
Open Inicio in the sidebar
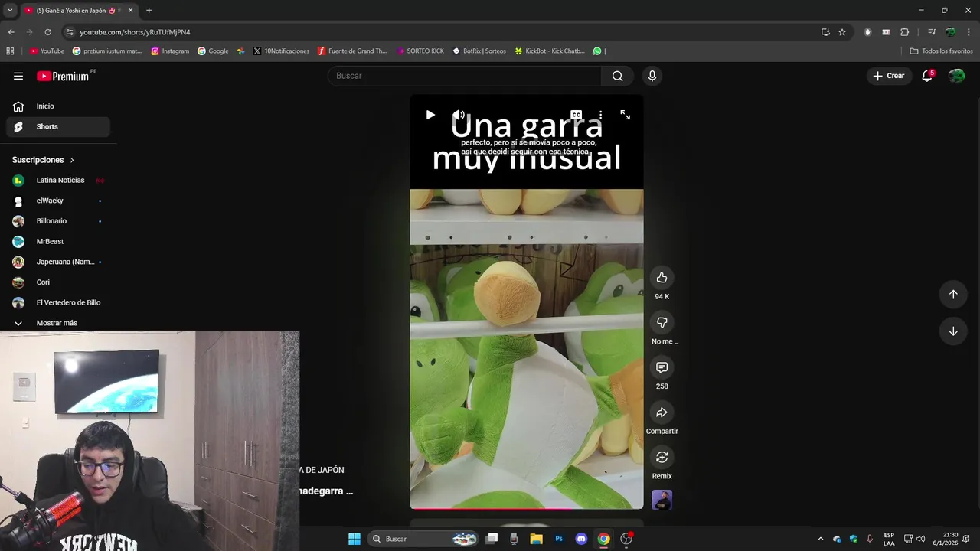[x=58, y=106]
